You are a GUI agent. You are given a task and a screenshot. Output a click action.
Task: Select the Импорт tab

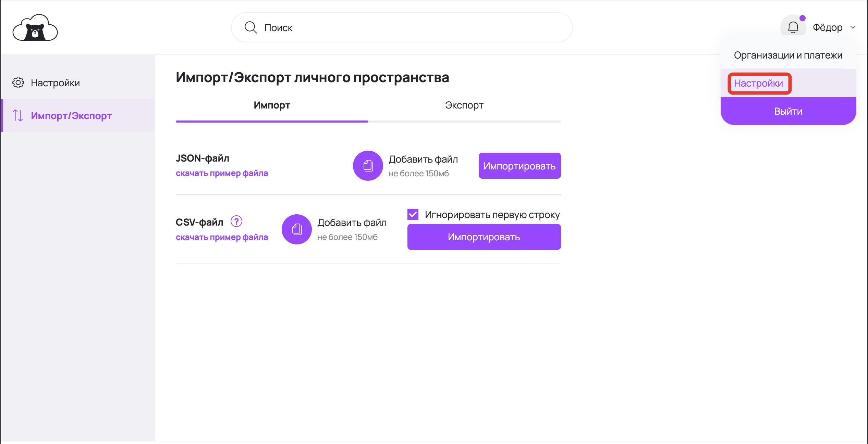[x=271, y=105]
